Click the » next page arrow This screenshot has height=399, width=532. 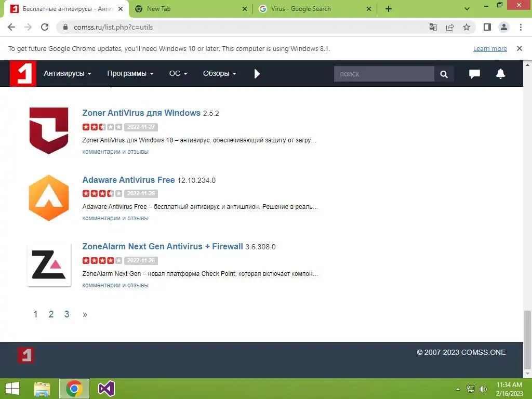coord(85,314)
